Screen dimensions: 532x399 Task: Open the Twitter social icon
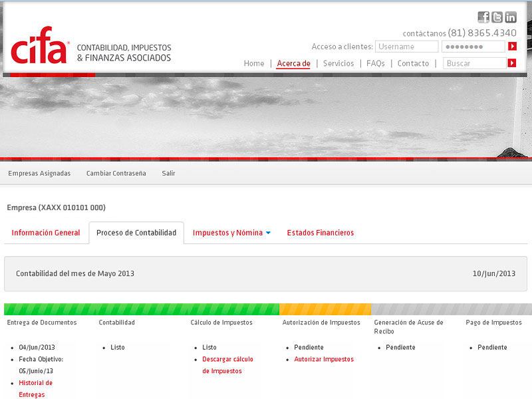(497, 17)
